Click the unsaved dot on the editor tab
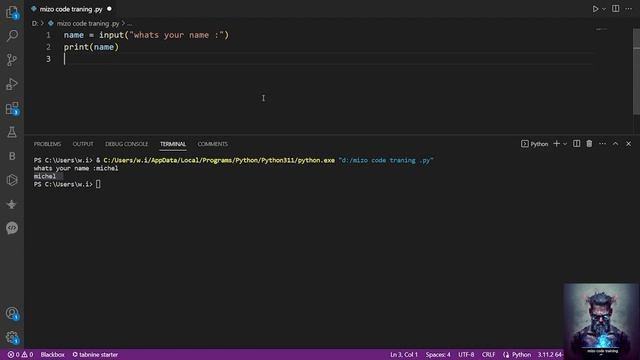This screenshot has height=360, width=640. pyautogui.click(x=109, y=9)
